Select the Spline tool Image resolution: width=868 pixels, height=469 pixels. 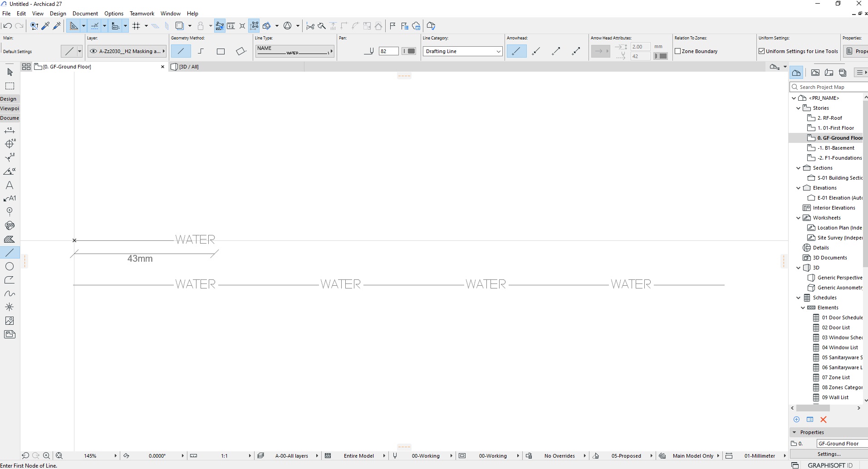pyautogui.click(x=10, y=293)
